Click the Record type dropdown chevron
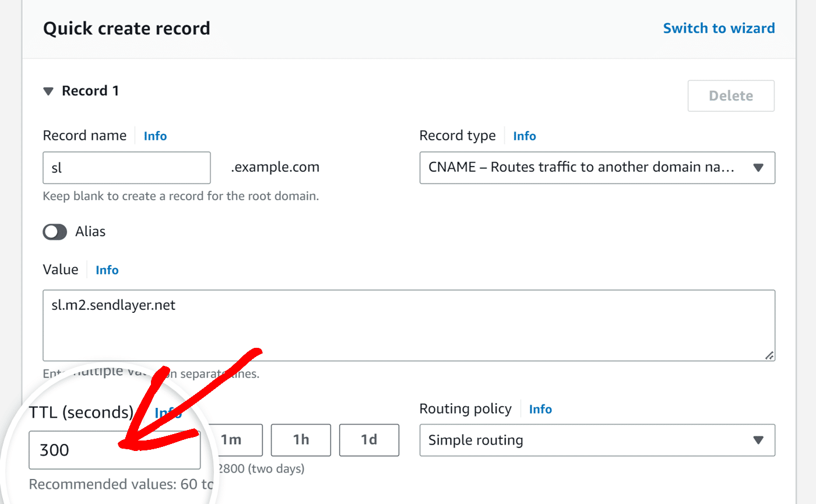The height and width of the screenshot is (504, 816). point(759,168)
